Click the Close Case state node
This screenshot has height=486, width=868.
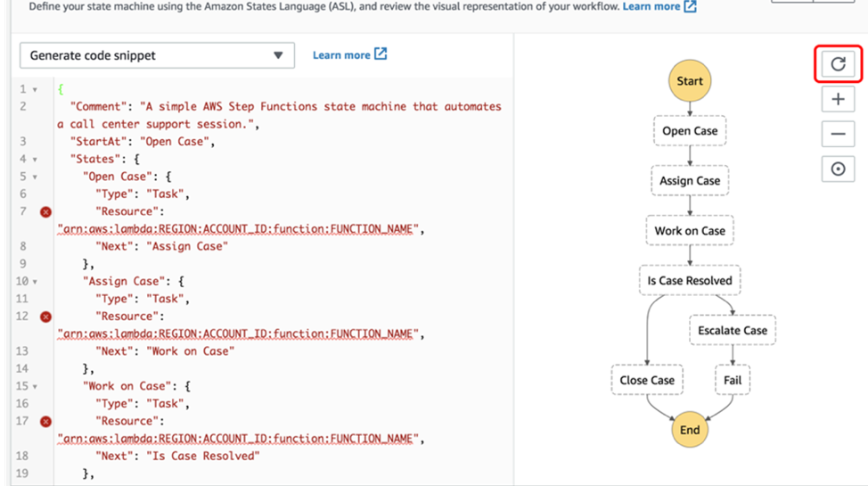(647, 380)
